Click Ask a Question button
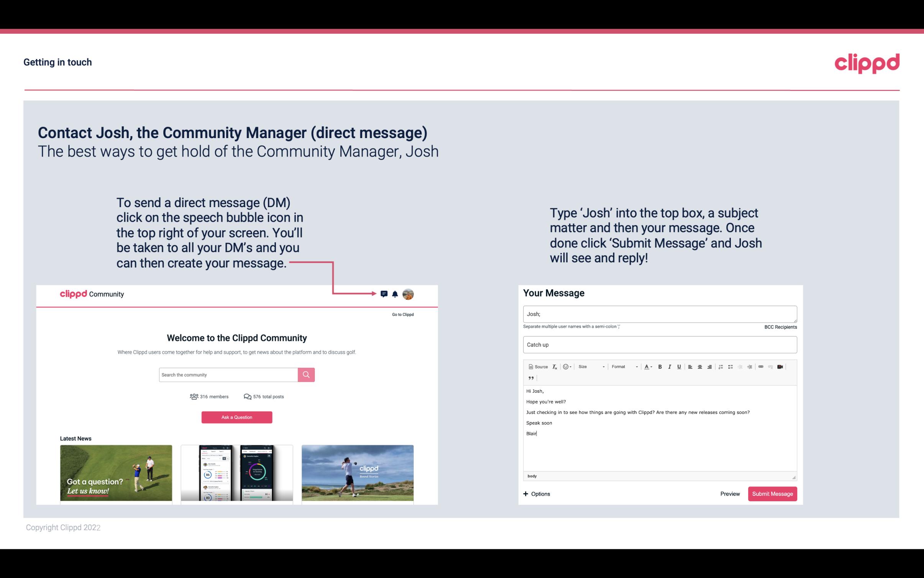 [237, 417]
